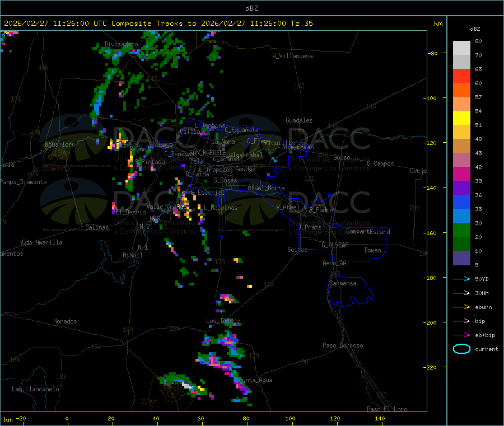The height and width of the screenshot is (426, 504).
Task: Click the white 30HM arrow legend icon
Action: (461, 293)
